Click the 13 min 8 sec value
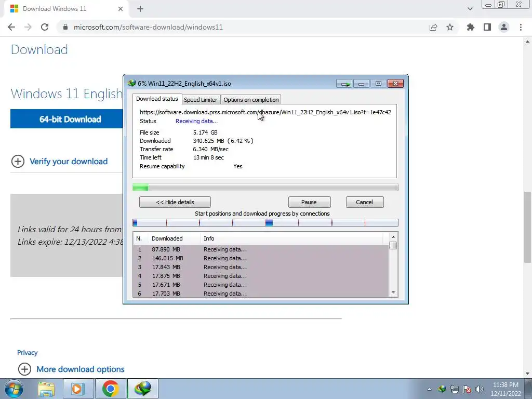The image size is (532, 399). click(x=208, y=157)
